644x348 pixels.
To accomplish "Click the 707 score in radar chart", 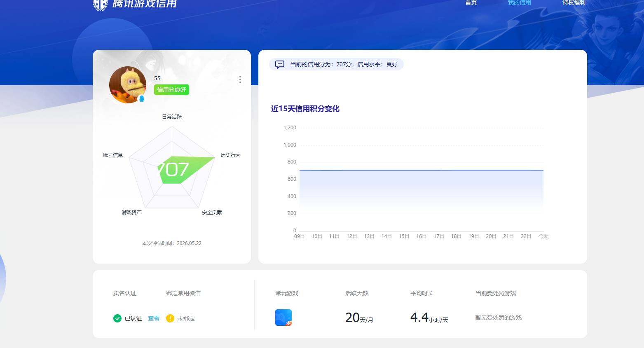I will [x=173, y=169].
